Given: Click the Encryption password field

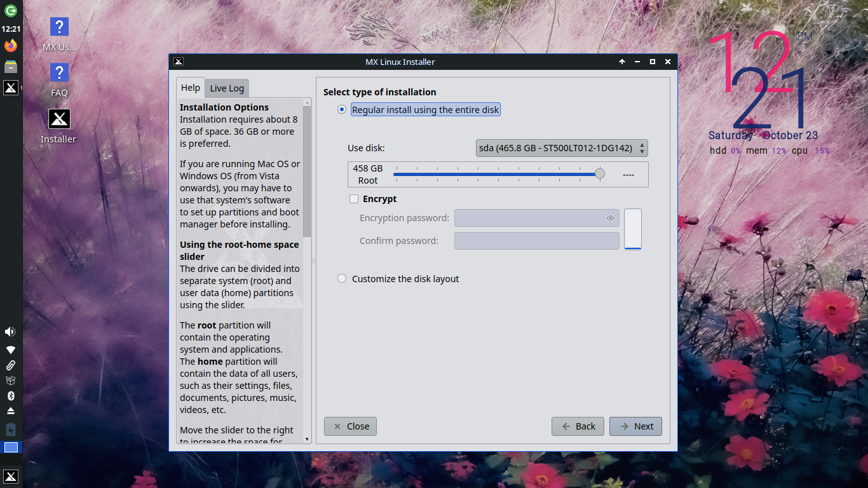Looking at the screenshot, I should pyautogui.click(x=537, y=218).
